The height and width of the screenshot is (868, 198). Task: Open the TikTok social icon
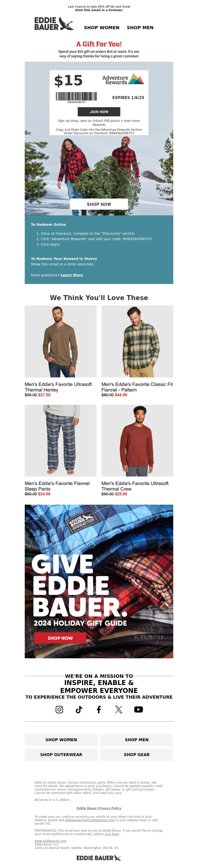[79, 709]
